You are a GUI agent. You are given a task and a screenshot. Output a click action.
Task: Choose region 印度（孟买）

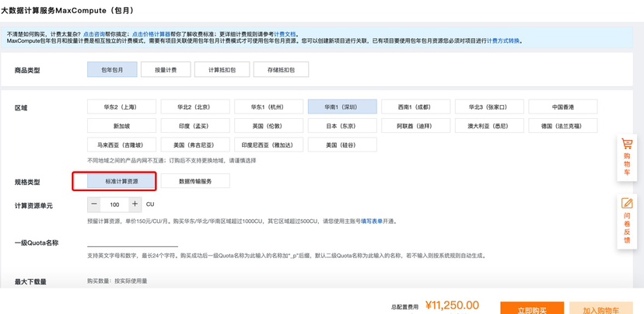[x=195, y=126]
